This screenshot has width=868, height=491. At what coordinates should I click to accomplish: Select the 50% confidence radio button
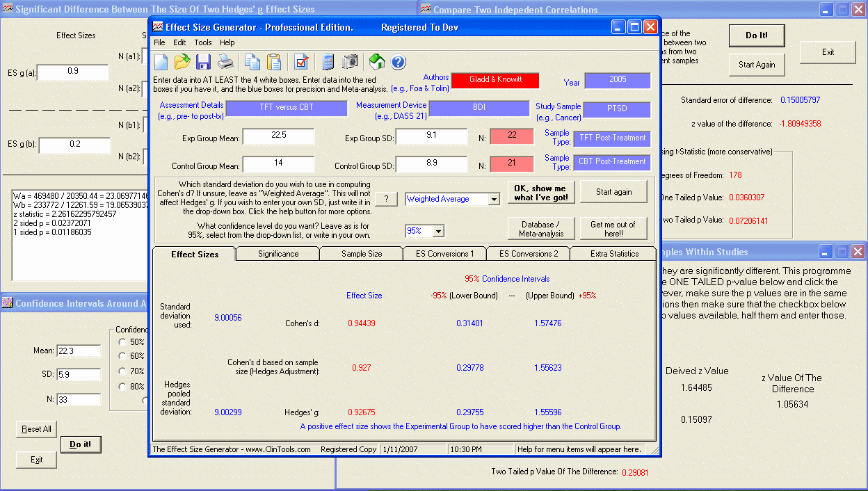122,341
